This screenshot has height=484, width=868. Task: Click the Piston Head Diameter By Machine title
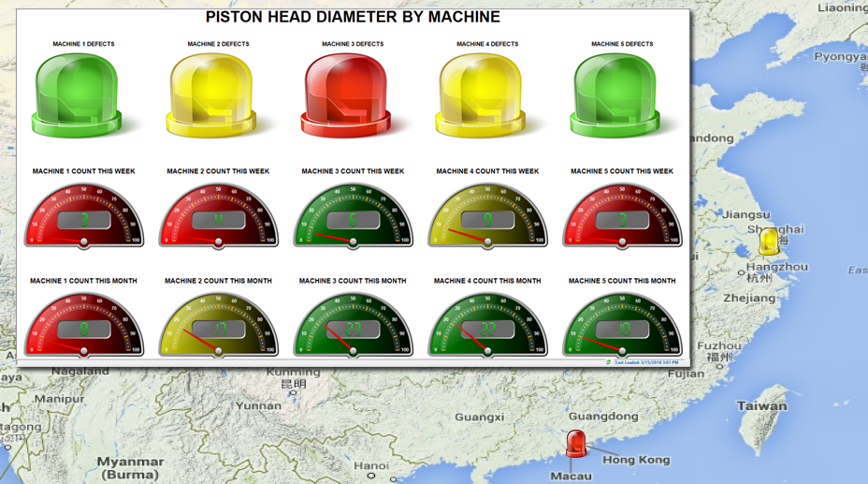click(x=353, y=17)
